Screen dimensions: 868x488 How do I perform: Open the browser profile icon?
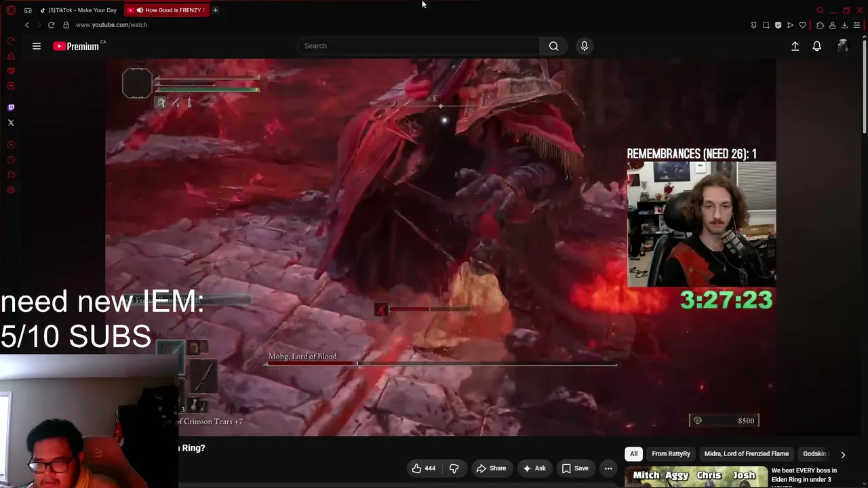point(832,25)
